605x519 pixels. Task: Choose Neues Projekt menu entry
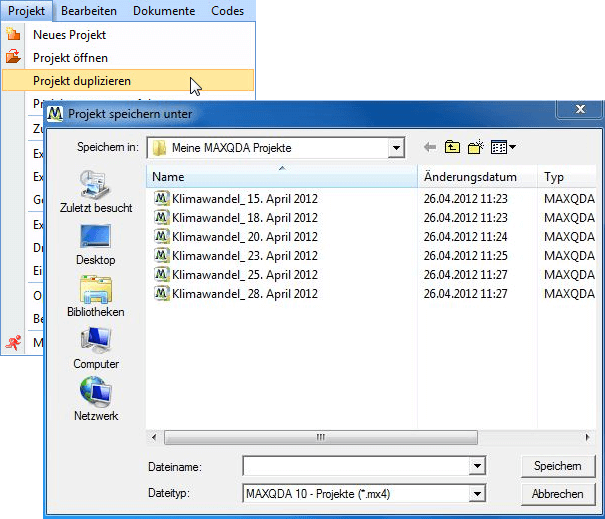coord(69,35)
